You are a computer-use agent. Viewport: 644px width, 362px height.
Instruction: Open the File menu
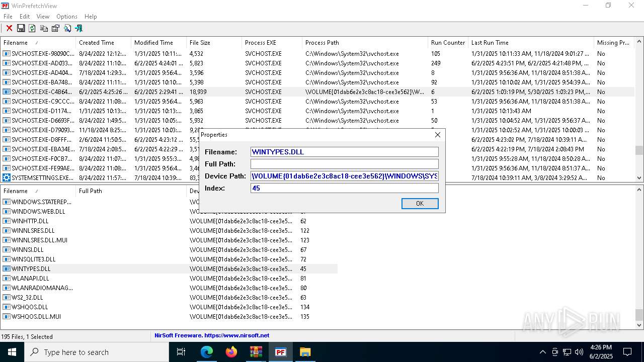pos(8,17)
